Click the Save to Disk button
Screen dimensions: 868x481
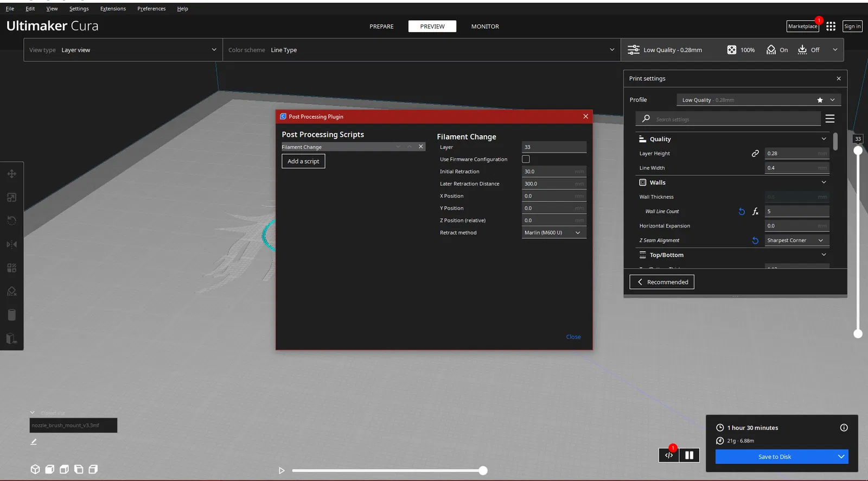[x=775, y=457]
